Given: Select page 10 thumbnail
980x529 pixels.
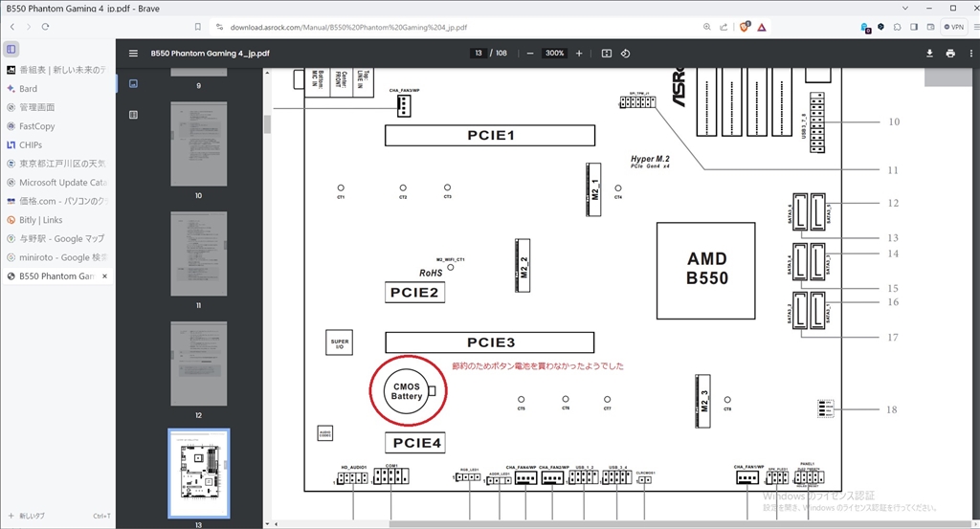Looking at the screenshot, I should coord(199,143).
